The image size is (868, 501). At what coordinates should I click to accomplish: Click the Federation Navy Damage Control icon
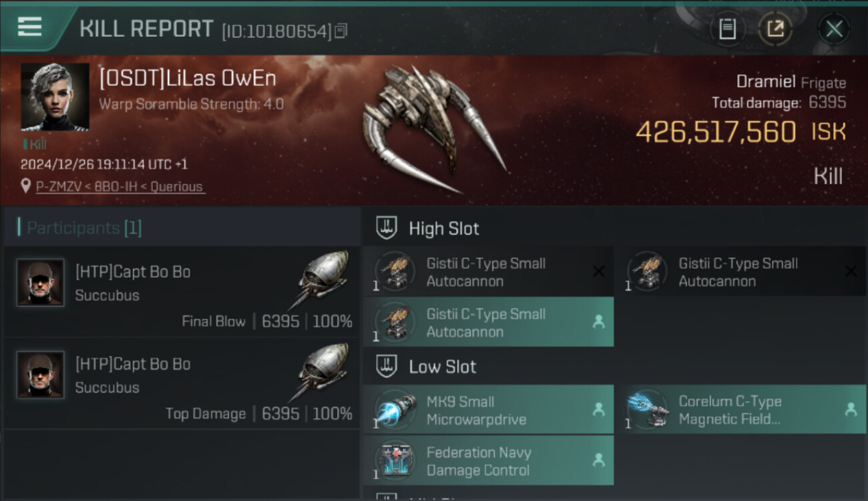click(x=394, y=460)
